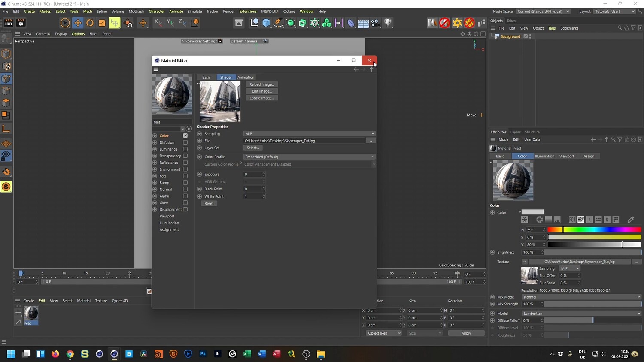Click the Reset button in Shader Properties
644x362 pixels.
pos(209,204)
